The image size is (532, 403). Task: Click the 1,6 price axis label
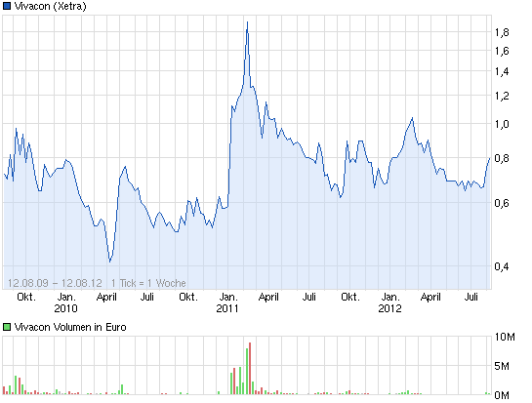coord(502,51)
